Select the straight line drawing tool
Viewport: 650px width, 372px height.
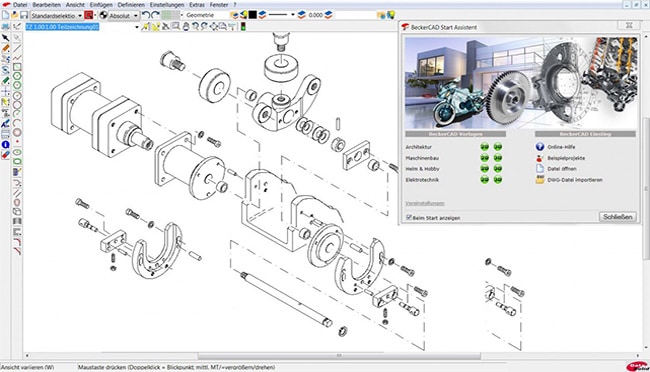[x=17, y=49]
